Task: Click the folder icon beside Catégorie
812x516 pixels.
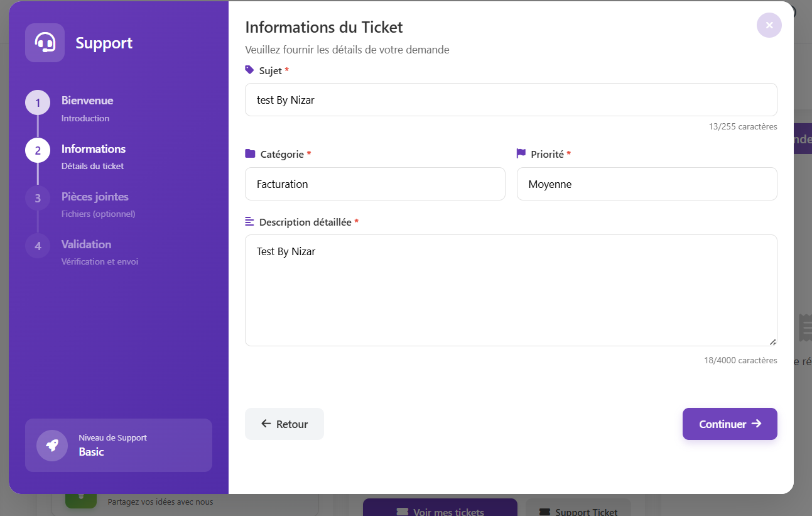Action: click(x=249, y=153)
